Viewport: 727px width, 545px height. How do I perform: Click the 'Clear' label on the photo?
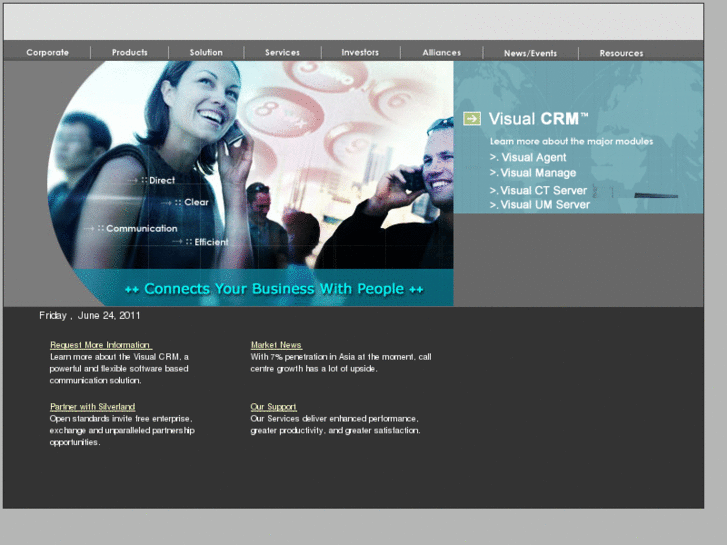pyautogui.click(x=197, y=202)
